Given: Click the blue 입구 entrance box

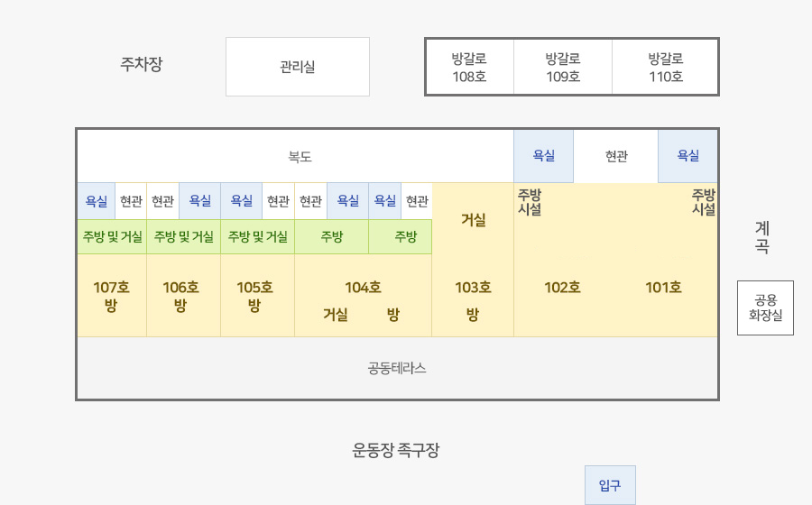Looking at the screenshot, I should coord(610,485).
